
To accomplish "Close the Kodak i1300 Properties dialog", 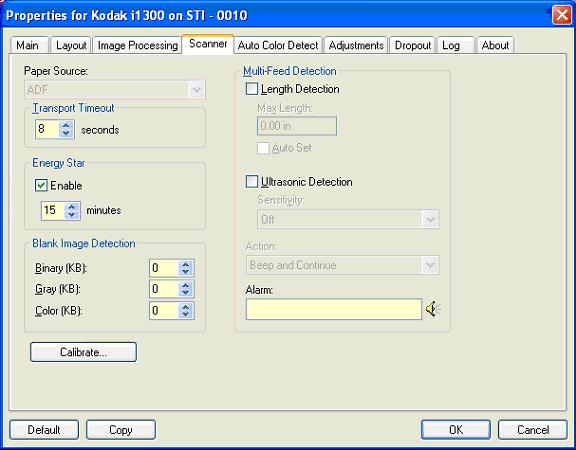I will click(x=562, y=15).
